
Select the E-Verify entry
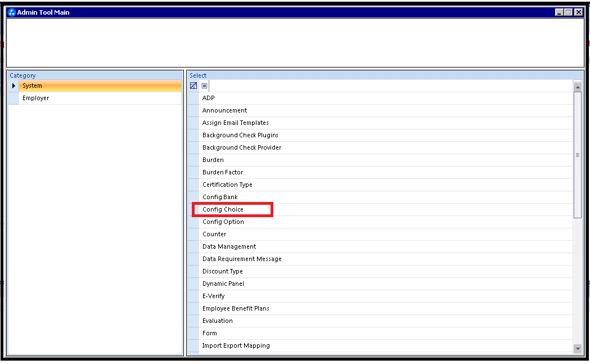click(386, 296)
